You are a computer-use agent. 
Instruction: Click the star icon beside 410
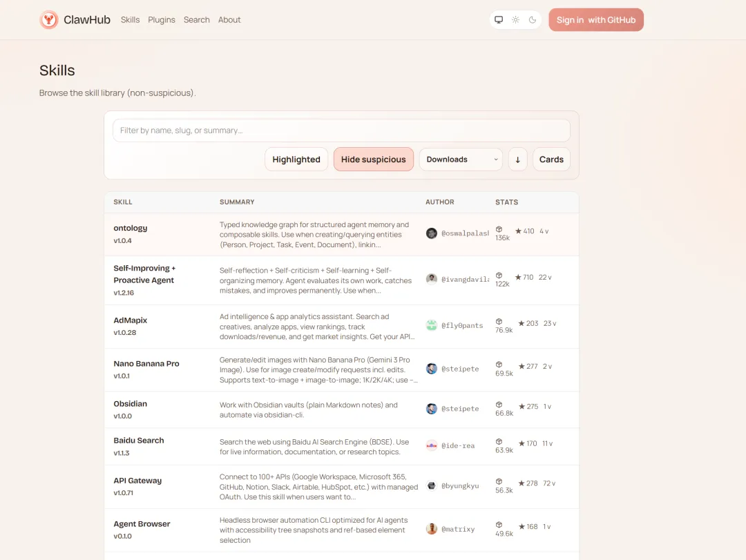click(x=519, y=231)
